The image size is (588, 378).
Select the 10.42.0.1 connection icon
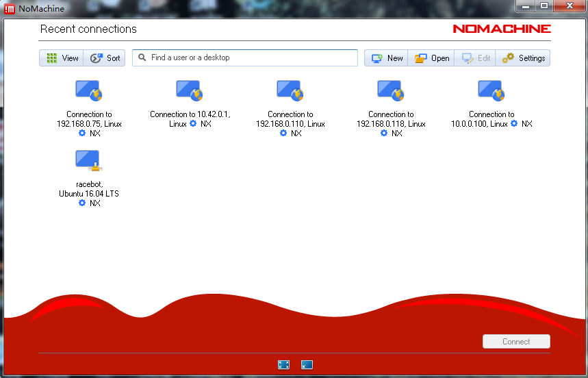point(190,91)
